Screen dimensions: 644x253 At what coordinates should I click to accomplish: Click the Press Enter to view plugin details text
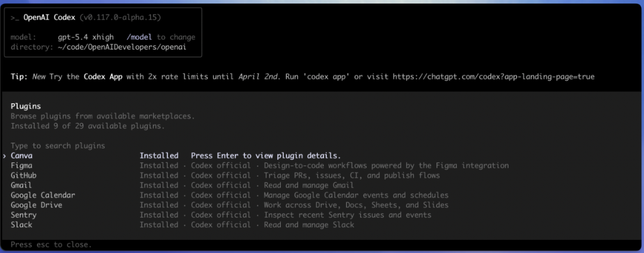tap(265, 156)
